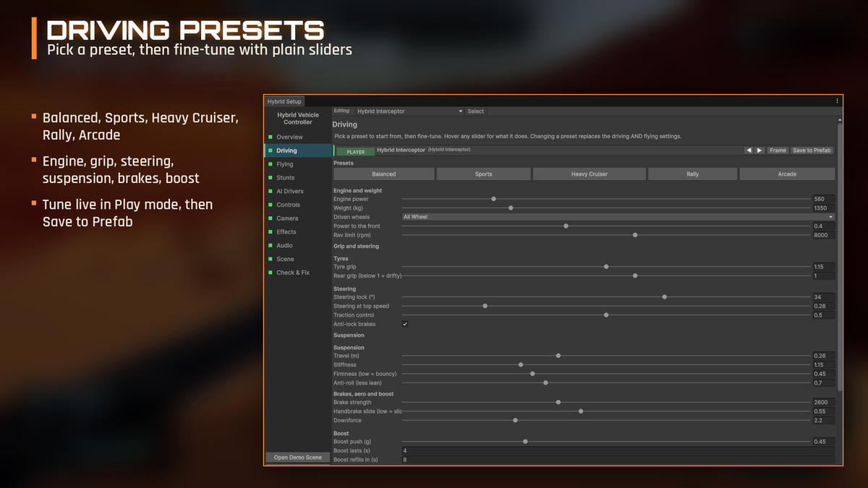868x488 pixels.
Task: Switch to the Flying section
Action: tap(297, 164)
